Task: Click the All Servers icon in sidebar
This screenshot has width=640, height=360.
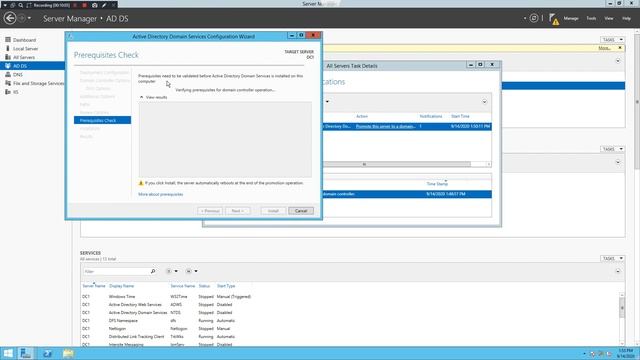Action: point(8,57)
